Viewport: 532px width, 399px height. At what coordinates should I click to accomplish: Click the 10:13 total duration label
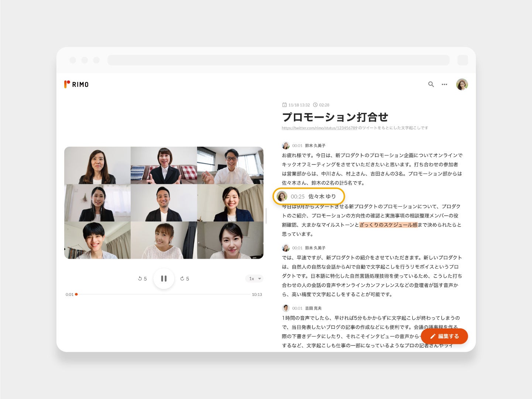(x=257, y=294)
